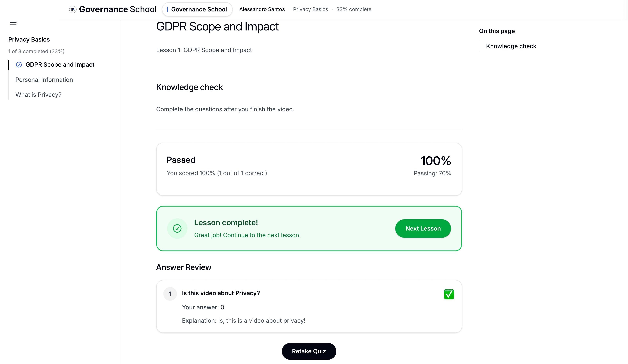The height and width of the screenshot is (364, 628).
Task: Click the Answer Review heading
Action: [x=184, y=267]
